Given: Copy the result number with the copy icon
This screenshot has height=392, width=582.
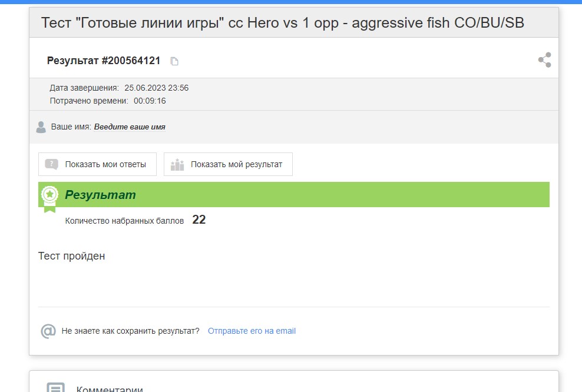Looking at the screenshot, I should (x=174, y=61).
